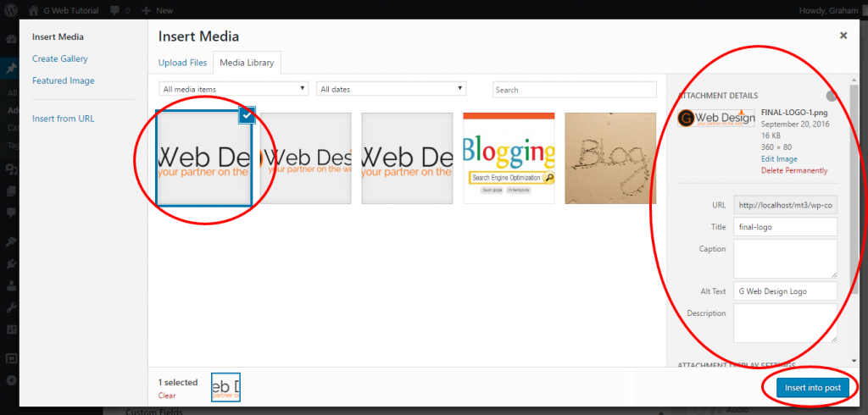
Task: Click into the media Search field
Action: click(x=575, y=90)
